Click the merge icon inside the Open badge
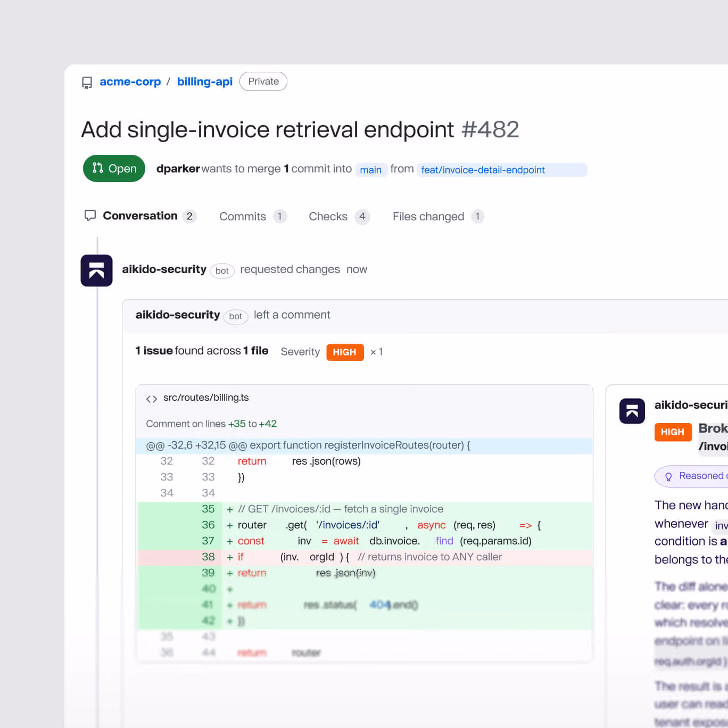 click(98, 168)
